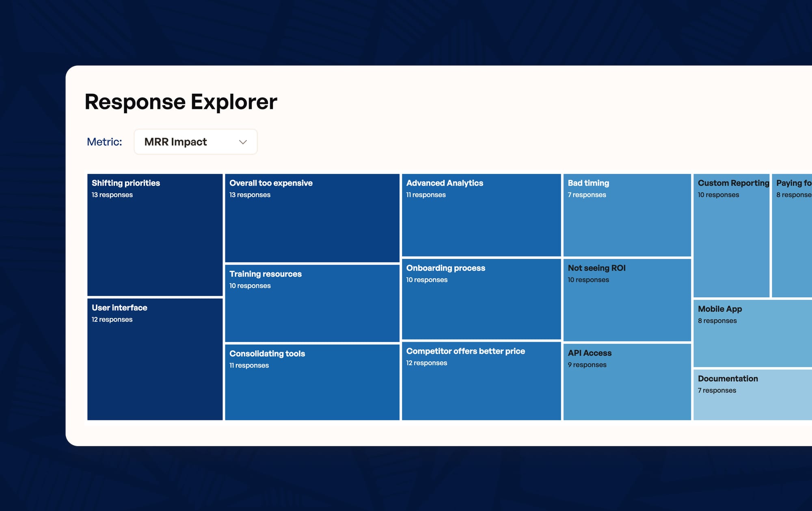Open the Overall too expensive tile
Image resolution: width=812 pixels, height=511 pixels.
point(312,218)
